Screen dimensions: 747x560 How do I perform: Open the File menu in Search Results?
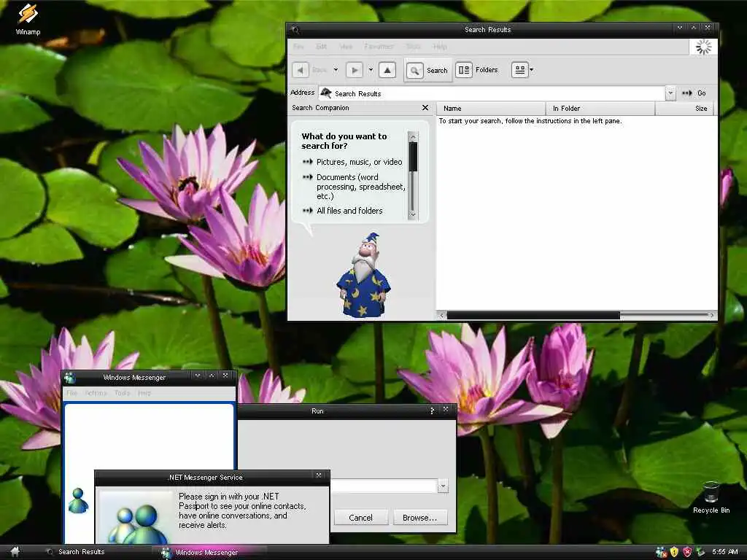[x=298, y=47]
